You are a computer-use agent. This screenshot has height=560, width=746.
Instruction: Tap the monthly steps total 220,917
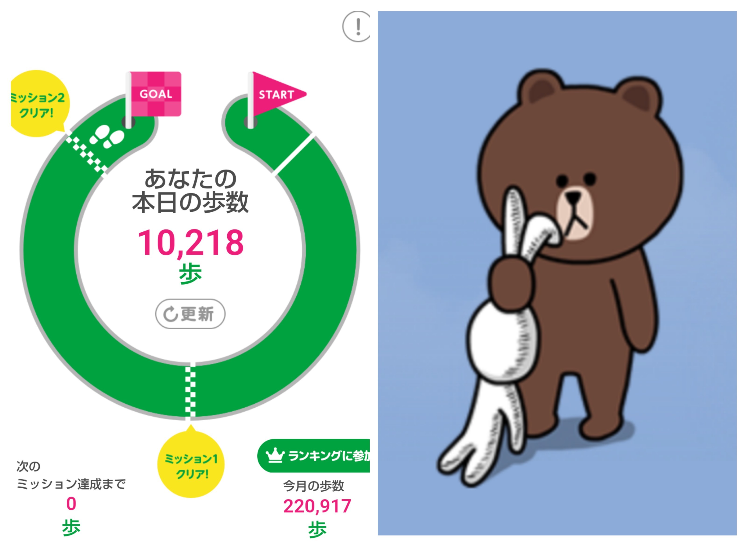tap(317, 506)
